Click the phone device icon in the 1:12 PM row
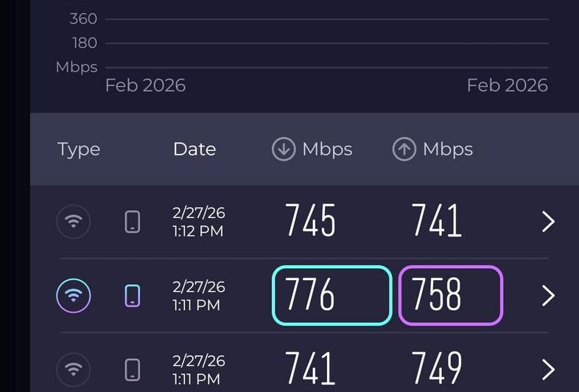 (133, 221)
